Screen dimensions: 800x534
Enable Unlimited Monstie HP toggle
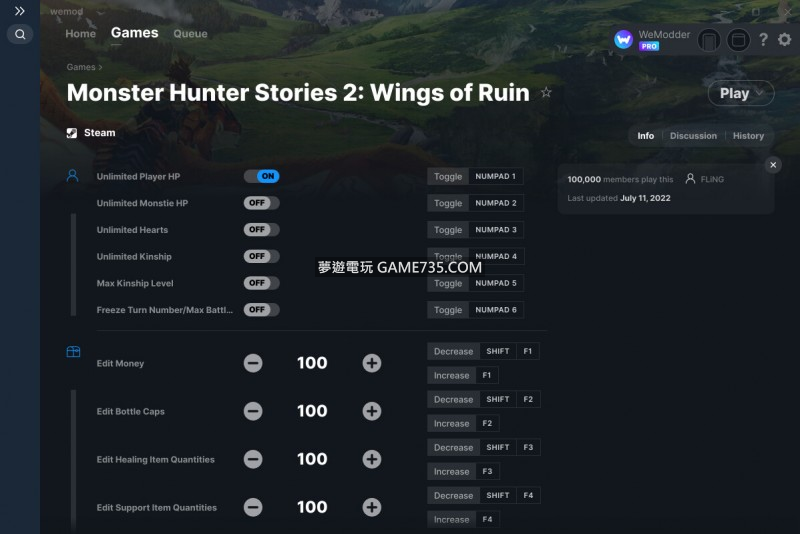pyautogui.click(x=261, y=203)
